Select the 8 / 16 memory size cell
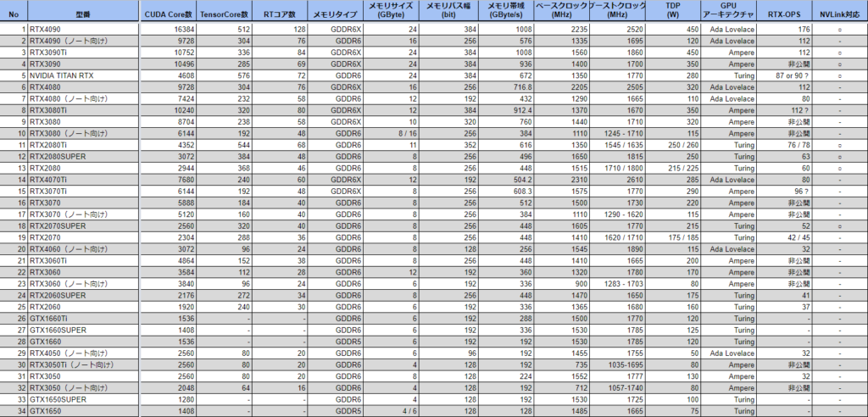 (x=392, y=133)
